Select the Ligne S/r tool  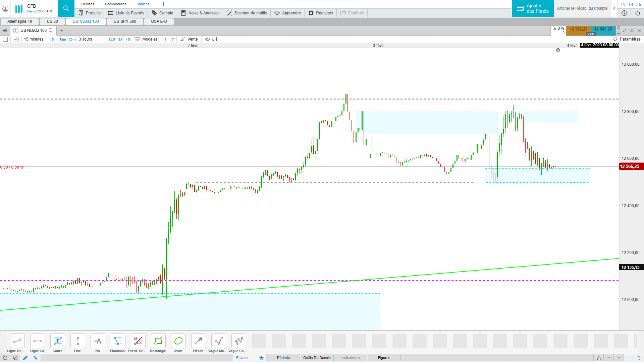click(37, 341)
